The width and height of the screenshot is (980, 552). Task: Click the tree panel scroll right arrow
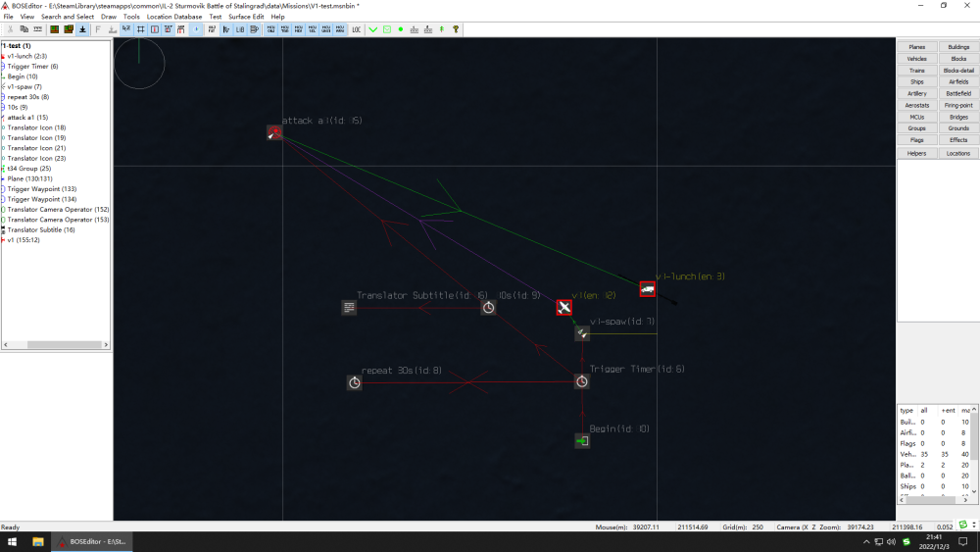(106, 344)
